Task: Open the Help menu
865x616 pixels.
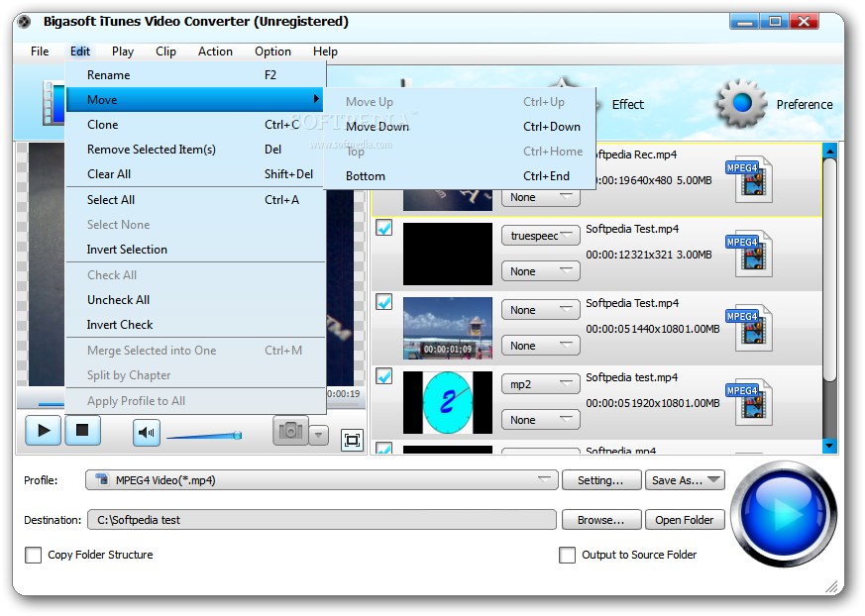Action: (x=325, y=51)
